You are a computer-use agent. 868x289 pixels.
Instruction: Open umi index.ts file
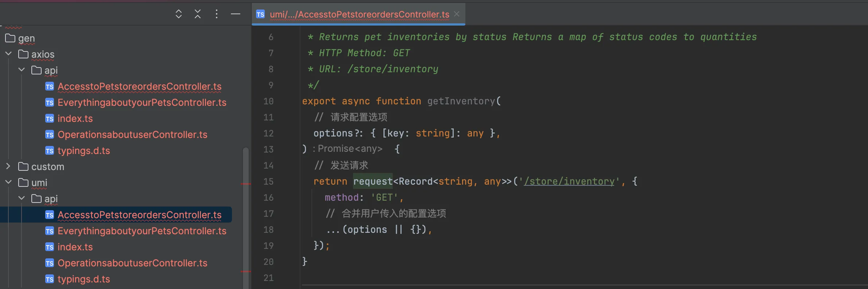(75, 247)
